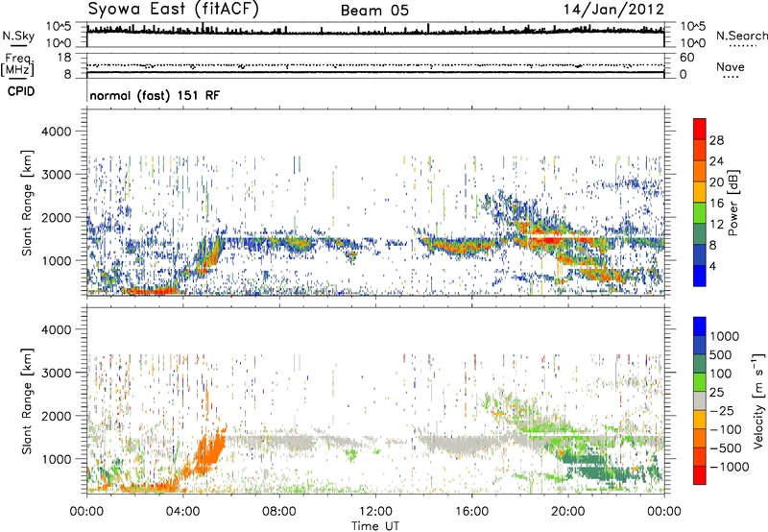This screenshot has height=532, width=768.
Task: Click the '16' power scale value
Action: pyautogui.click(x=716, y=204)
